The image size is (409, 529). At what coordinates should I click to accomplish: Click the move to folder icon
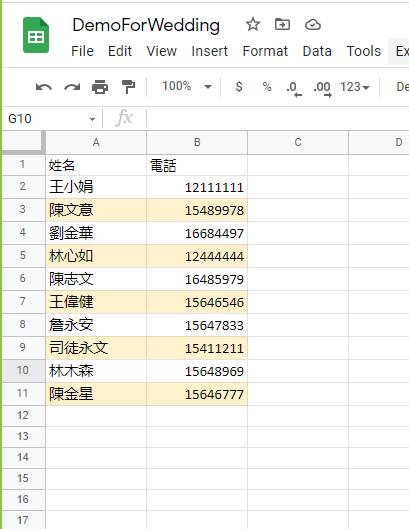point(282,25)
